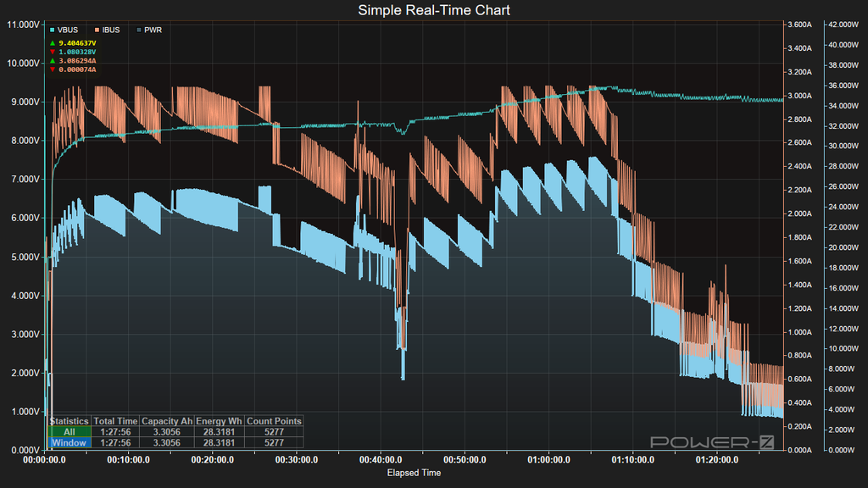This screenshot has height=488, width=868.
Task: Click the minimum current reading 0.000074A
Action: (x=77, y=69)
